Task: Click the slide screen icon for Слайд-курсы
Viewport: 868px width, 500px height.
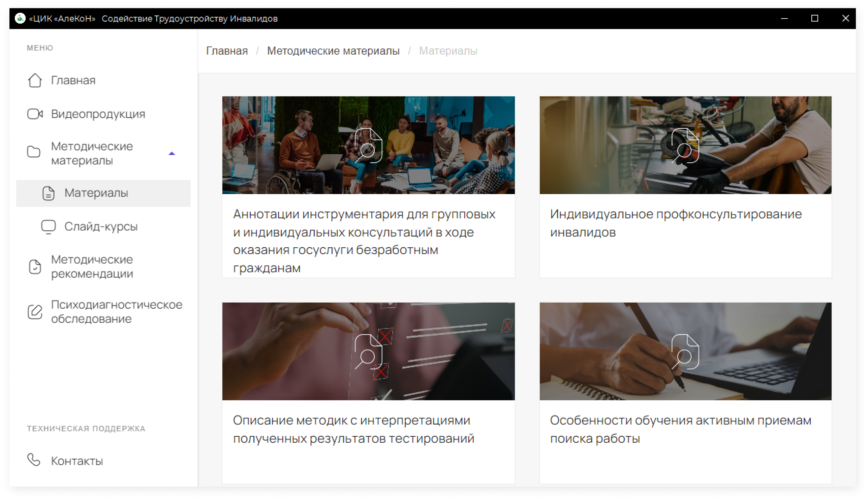Action: 49,227
